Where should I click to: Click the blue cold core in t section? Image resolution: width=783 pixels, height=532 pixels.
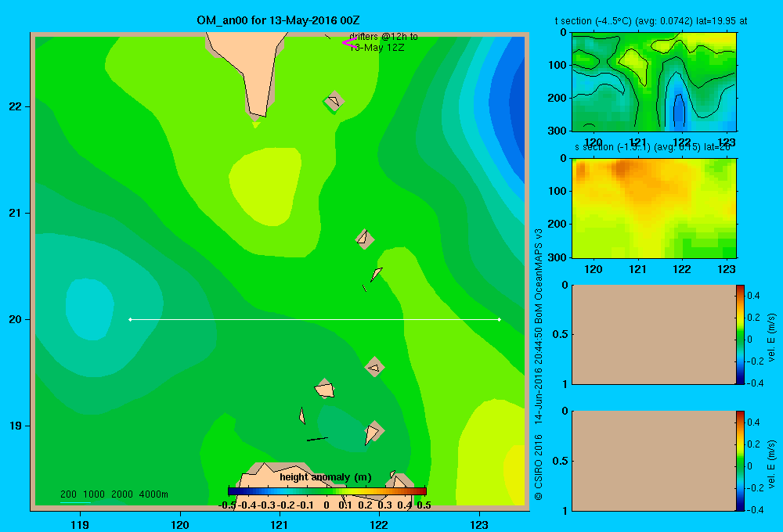679,111
